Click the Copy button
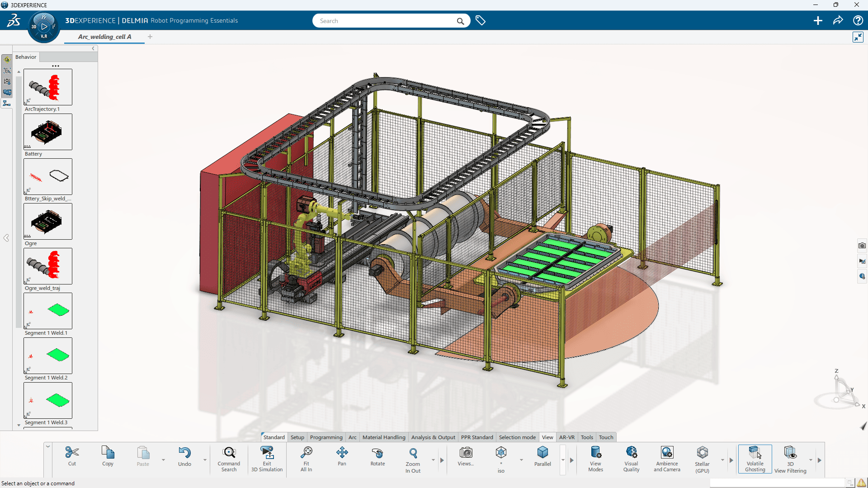868x488 pixels. tap(108, 453)
